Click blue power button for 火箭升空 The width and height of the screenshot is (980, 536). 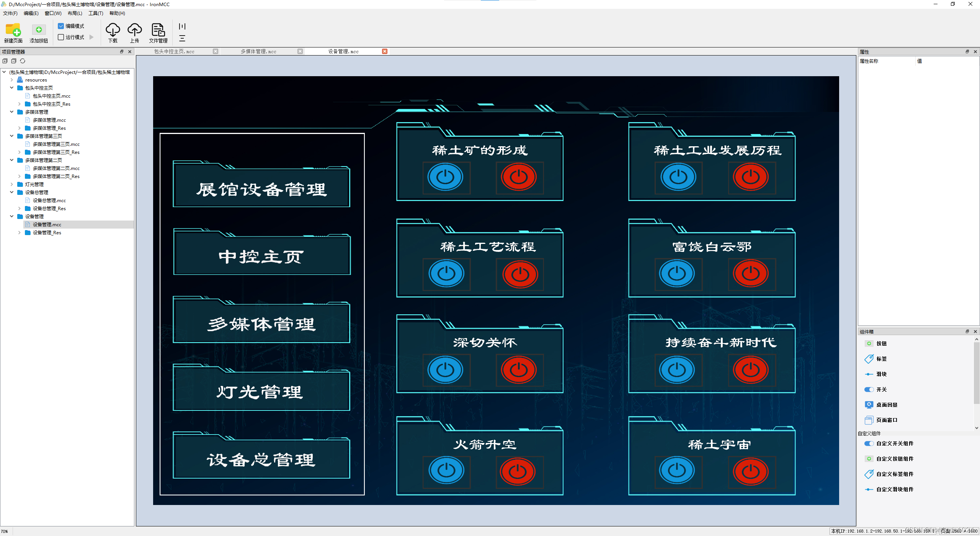[446, 471]
